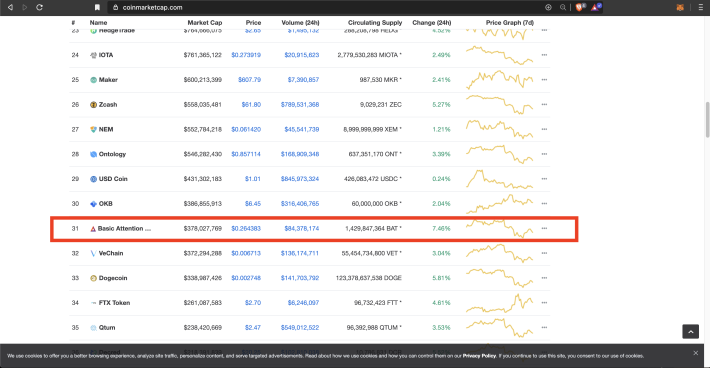Open the three-dot options for IOTA row
Screen dimensions: 710x368
544,55
